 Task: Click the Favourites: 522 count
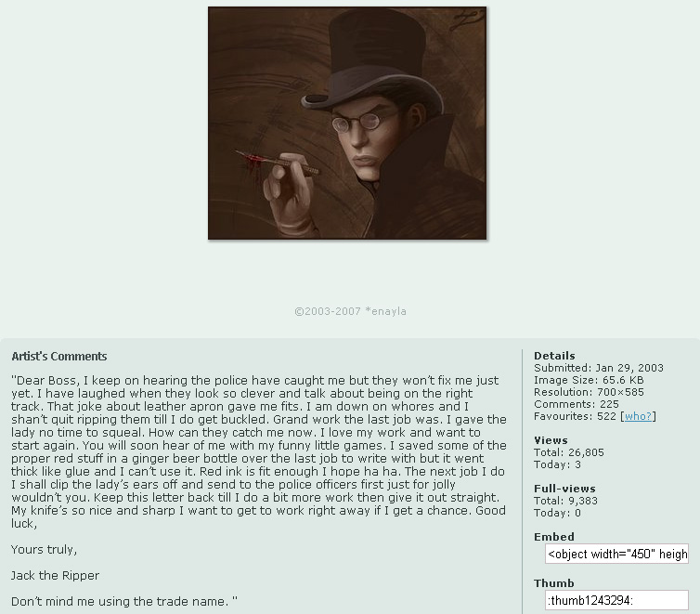tap(575, 416)
